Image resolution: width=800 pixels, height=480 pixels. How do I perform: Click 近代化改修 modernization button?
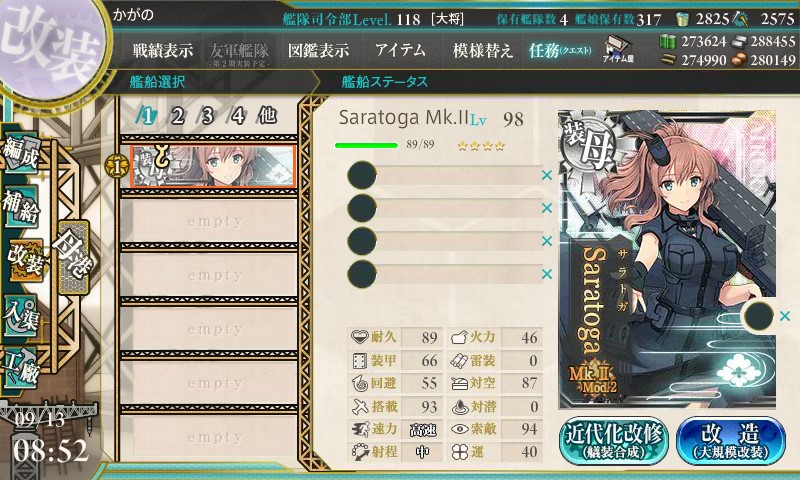coord(614,441)
